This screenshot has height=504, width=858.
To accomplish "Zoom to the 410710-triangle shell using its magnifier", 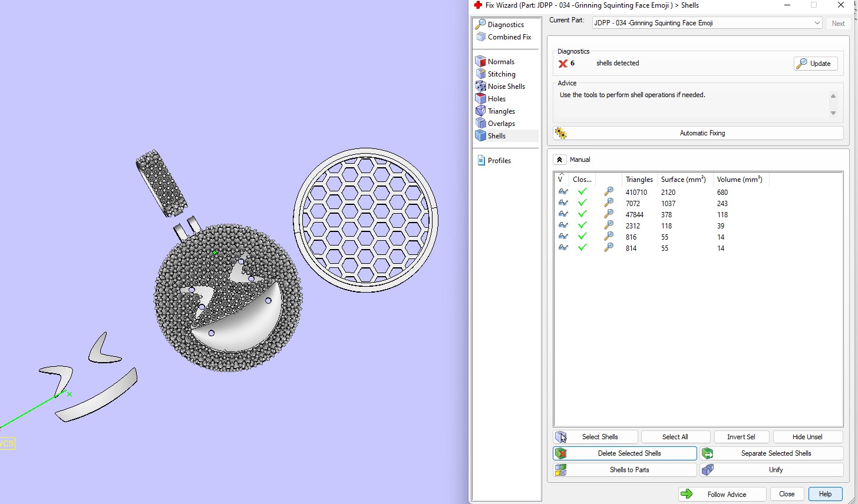I will tap(609, 192).
